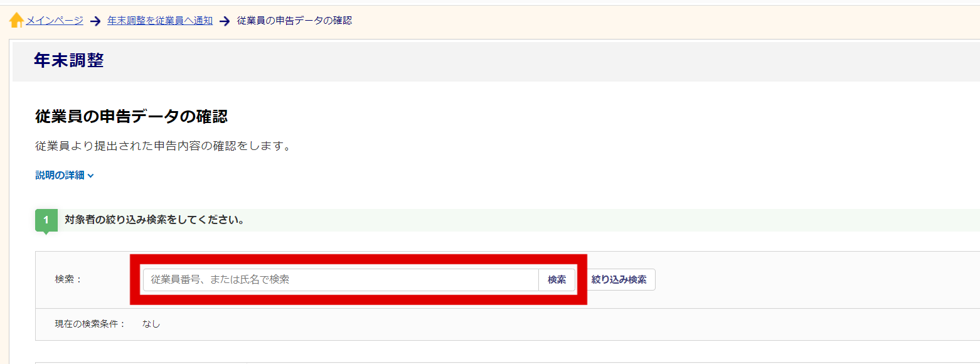Click the arrow icon before 従業員の申告データの確認 breadcrumb
The height and width of the screenshot is (364, 980).
tap(225, 21)
